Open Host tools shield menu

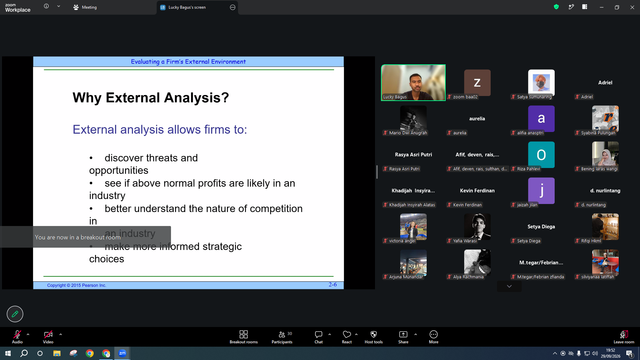click(373, 337)
